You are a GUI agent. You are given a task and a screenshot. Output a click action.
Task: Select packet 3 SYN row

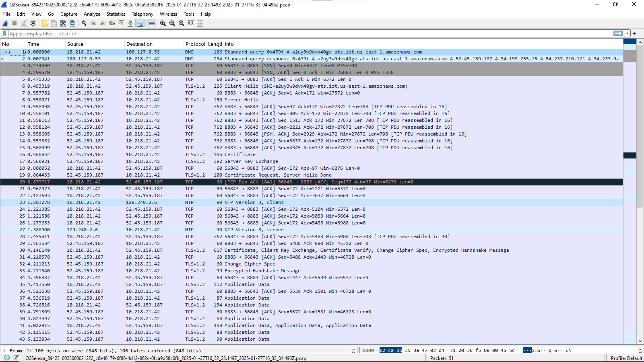point(312,66)
